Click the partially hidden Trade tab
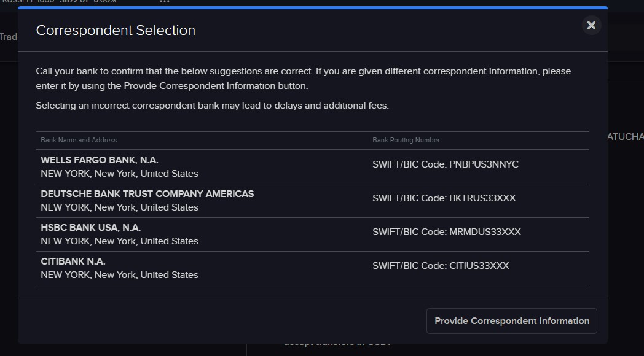This screenshot has width=644, height=356. coord(8,37)
